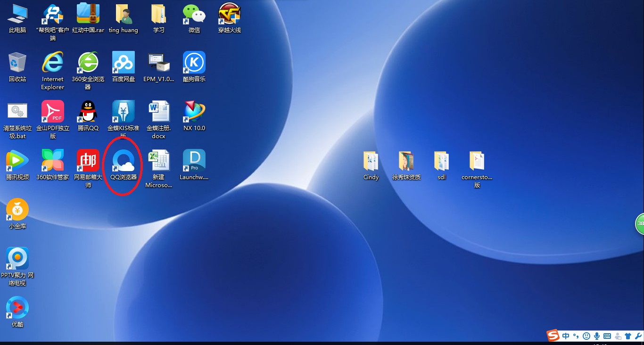This screenshot has height=345, width=644.
Task: Click the green 38 floating ball widget
Action: point(640,223)
